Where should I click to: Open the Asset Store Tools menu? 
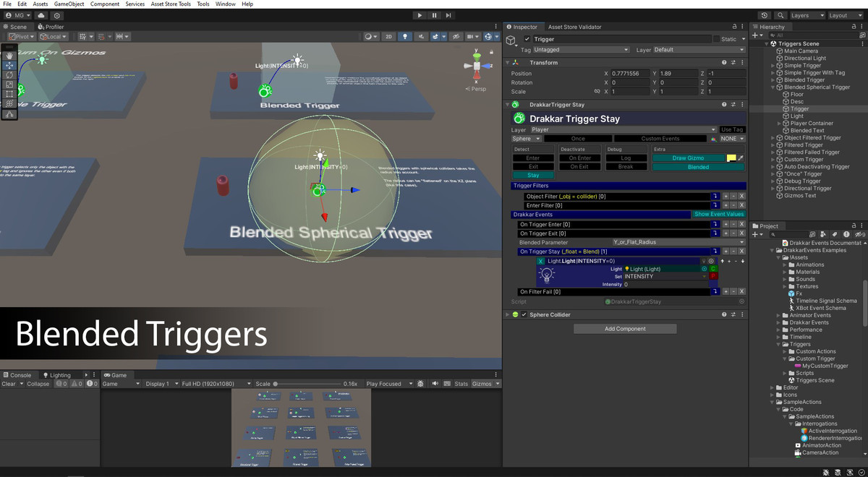click(x=171, y=4)
